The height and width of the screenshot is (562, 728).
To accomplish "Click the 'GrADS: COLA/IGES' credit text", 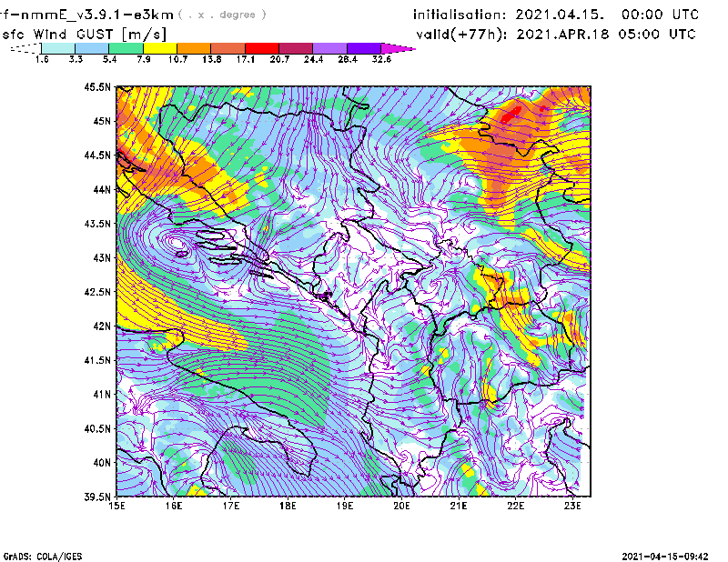I will [42, 557].
